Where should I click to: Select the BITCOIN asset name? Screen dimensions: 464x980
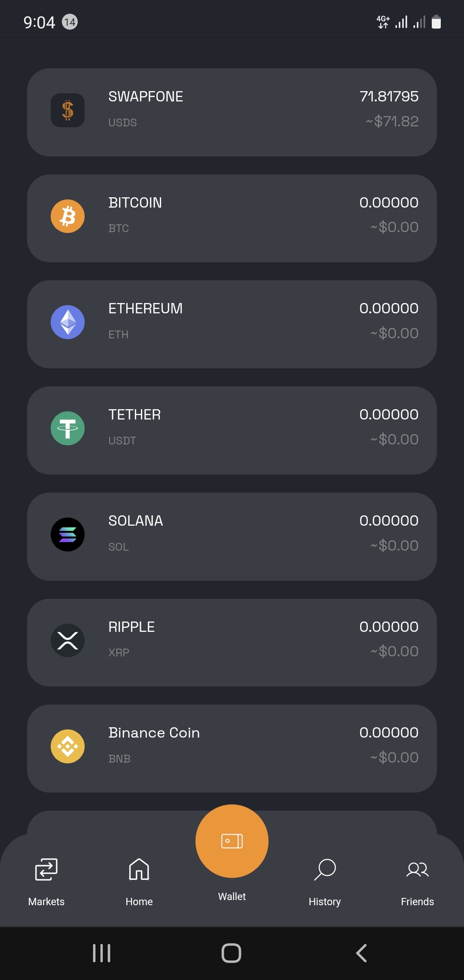[135, 202]
